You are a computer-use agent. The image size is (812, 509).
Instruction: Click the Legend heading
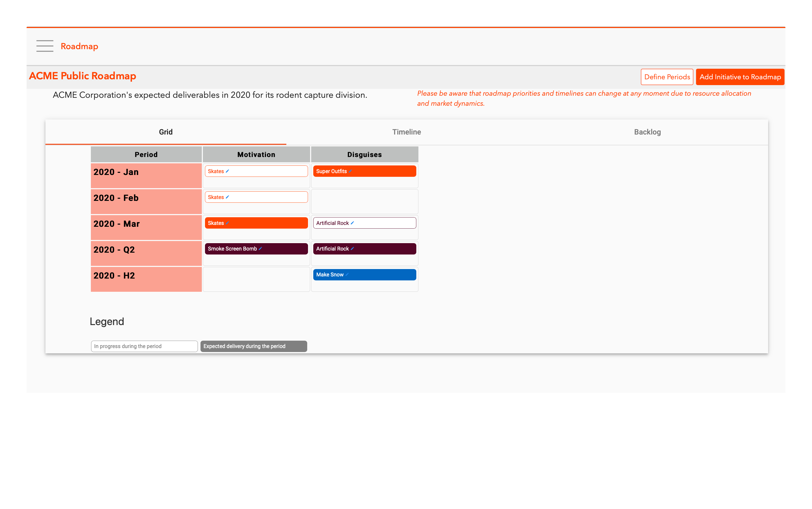point(107,322)
